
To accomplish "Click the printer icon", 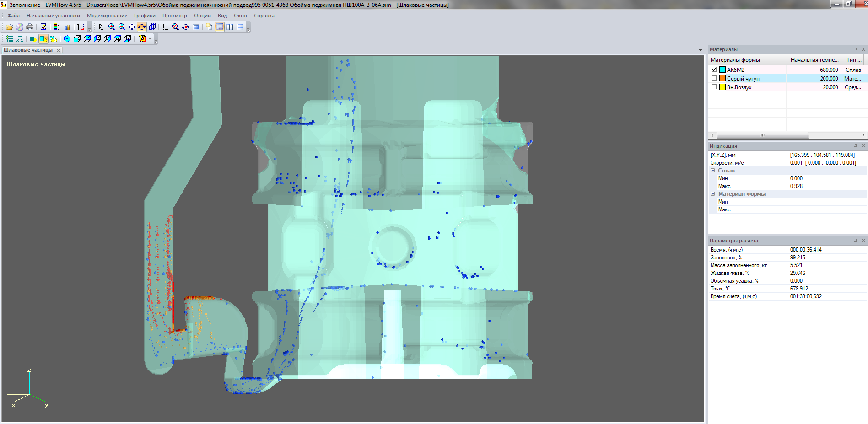I will pos(30,27).
